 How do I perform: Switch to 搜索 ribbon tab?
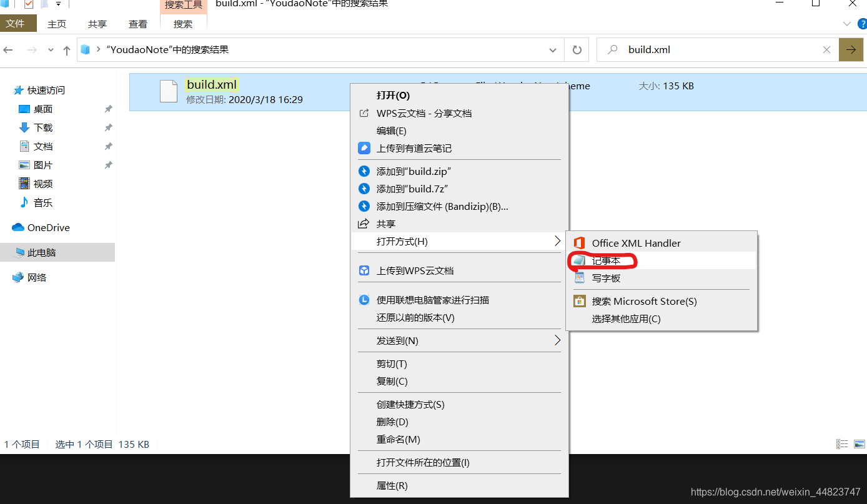[183, 24]
